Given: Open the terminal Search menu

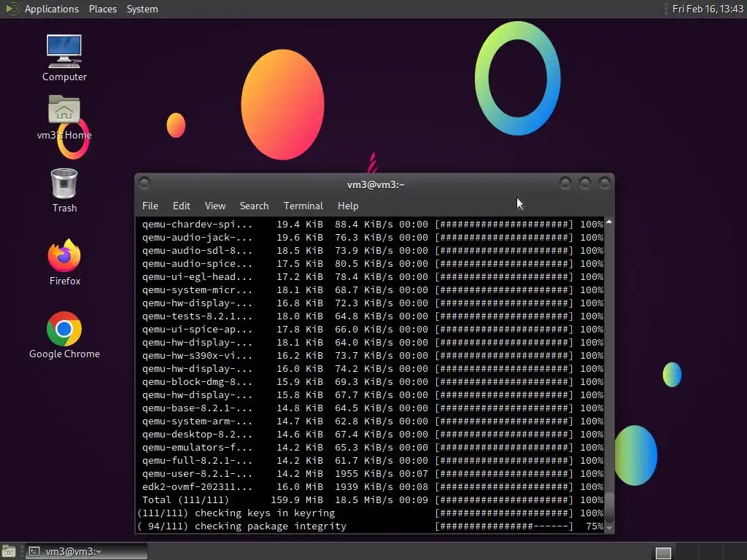Looking at the screenshot, I should point(254,206).
